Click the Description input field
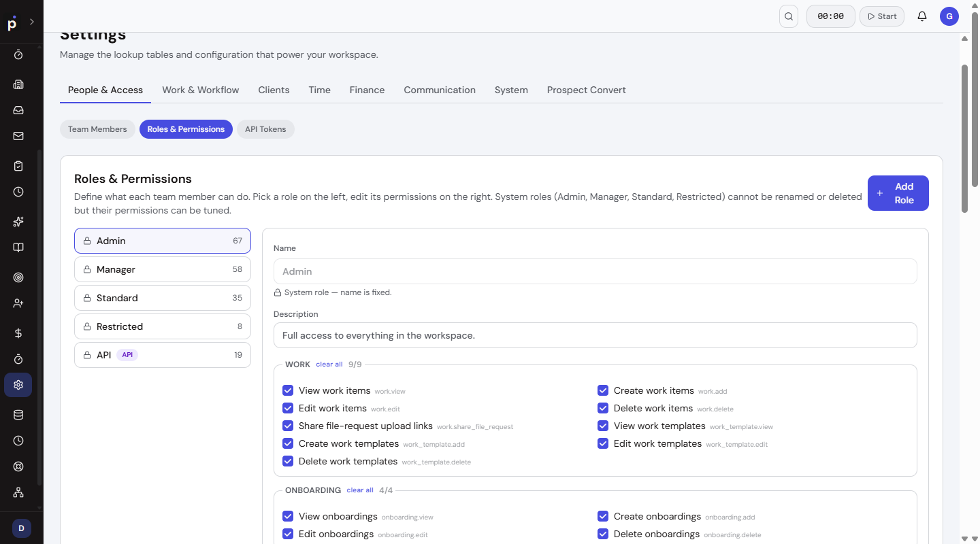980x544 pixels. [x=595, y=335]
